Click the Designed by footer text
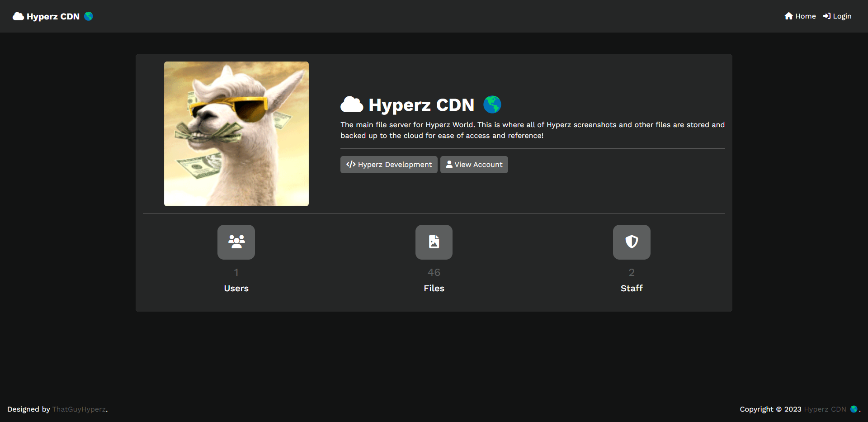 [x=28, y=409]
